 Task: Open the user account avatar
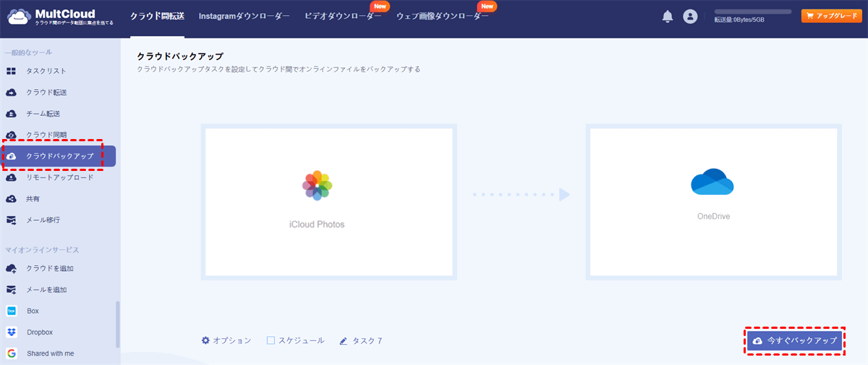[690, 17]
